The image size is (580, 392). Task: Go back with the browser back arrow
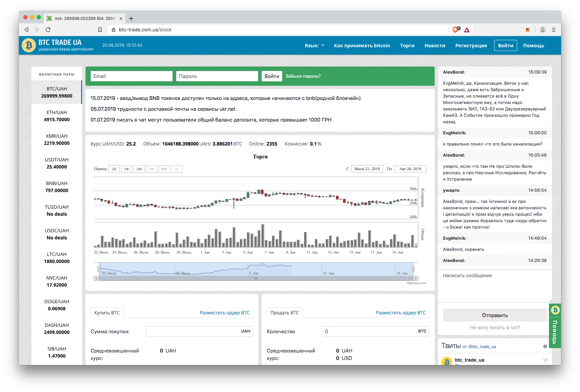point(26,30)
